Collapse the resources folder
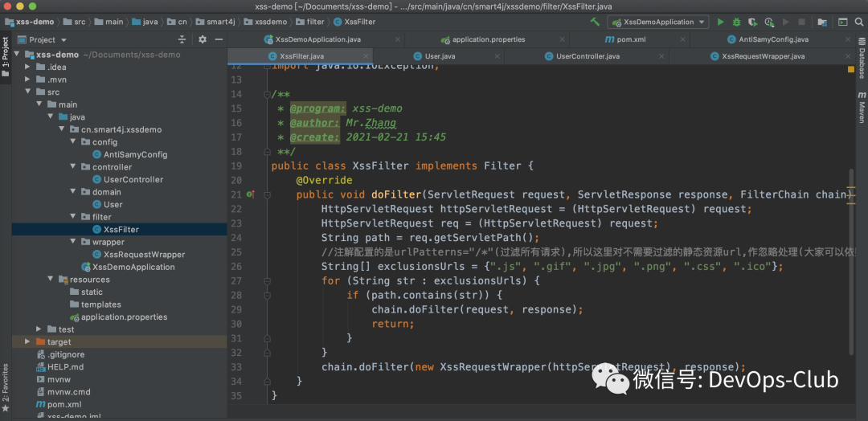The height and width of the screenshot is (421, 868). click(51, 280)
